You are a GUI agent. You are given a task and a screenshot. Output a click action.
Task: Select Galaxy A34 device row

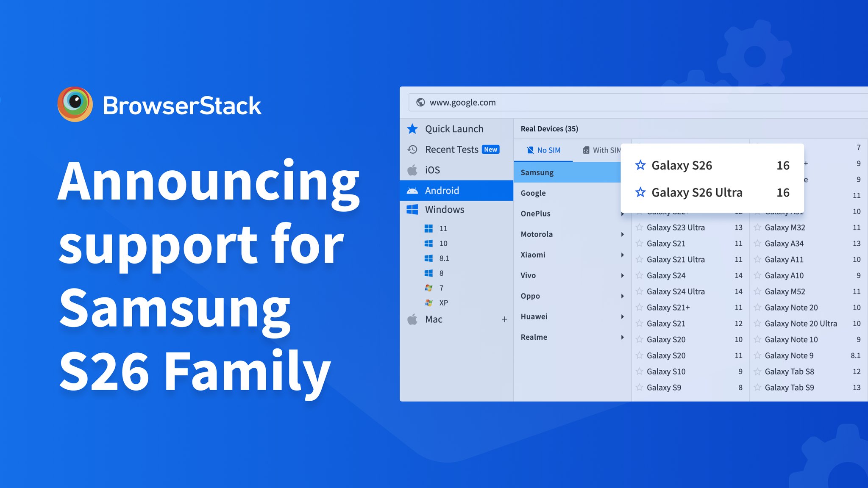click(x=809, y=244)
